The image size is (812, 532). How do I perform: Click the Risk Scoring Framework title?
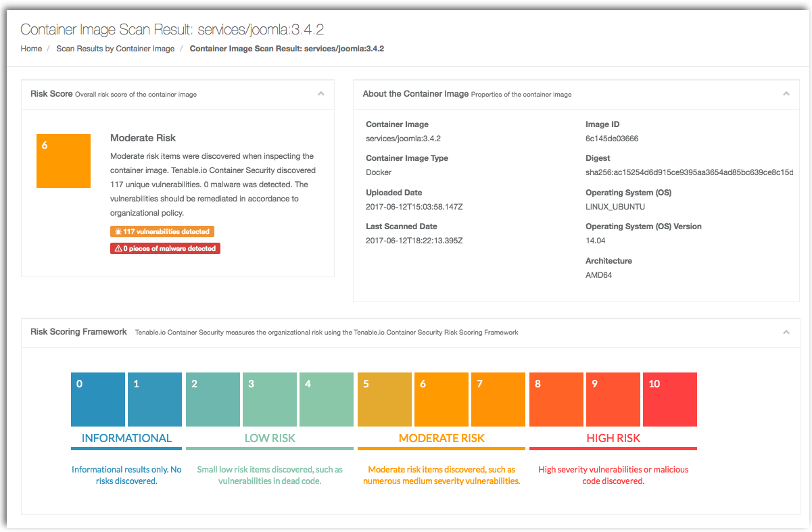pos(78,332)
